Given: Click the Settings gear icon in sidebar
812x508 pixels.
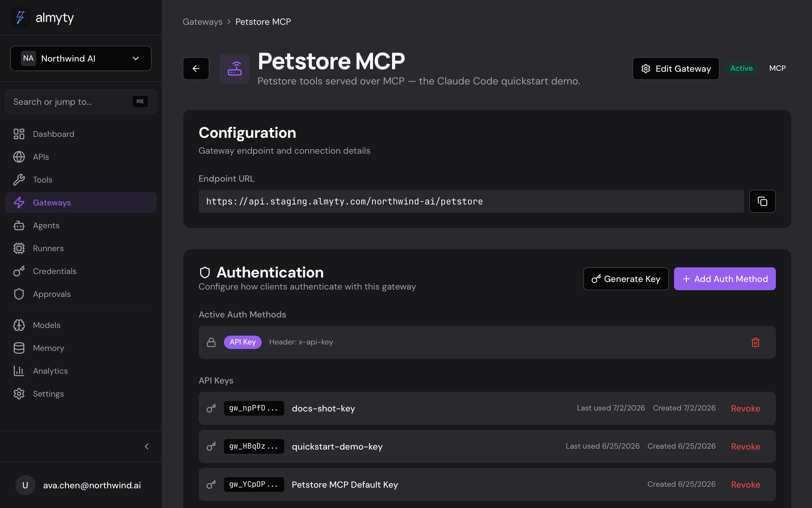Looking at the screenshot, I should (19, 394).
